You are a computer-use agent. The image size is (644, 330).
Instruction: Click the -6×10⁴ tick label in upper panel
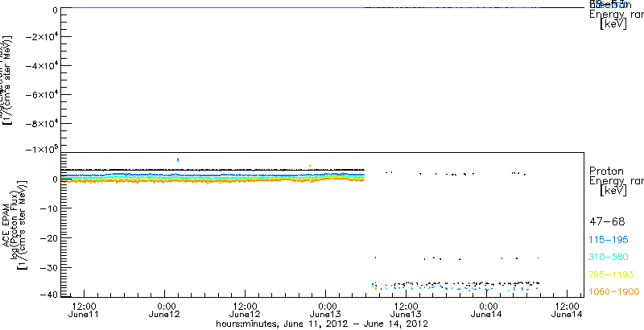click(x=41, y=95)
